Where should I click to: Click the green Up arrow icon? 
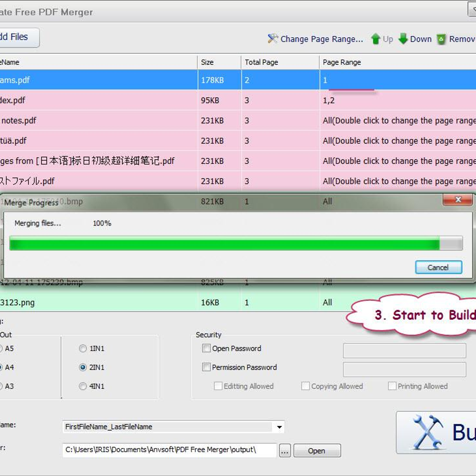click(x=376, y=39)
